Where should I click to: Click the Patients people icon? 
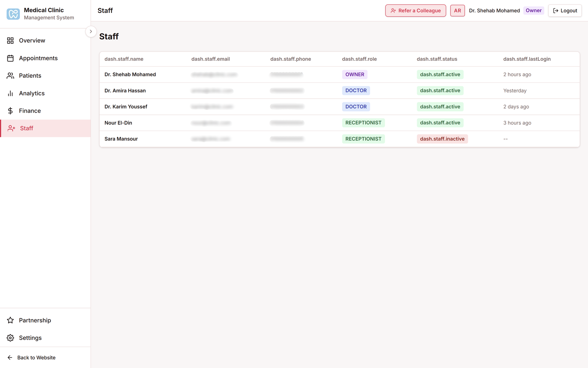(10, 76)
